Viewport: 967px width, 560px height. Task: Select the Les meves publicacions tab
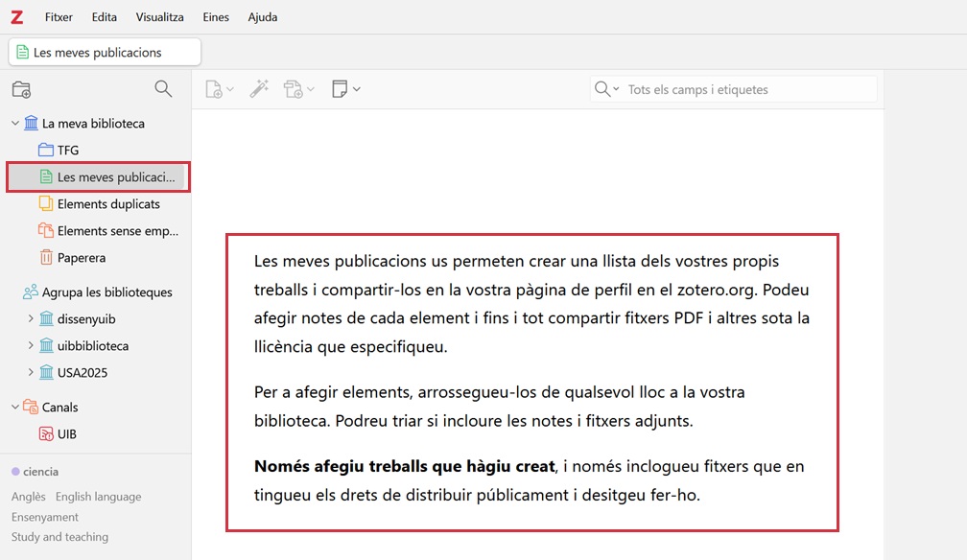(105, 53)
